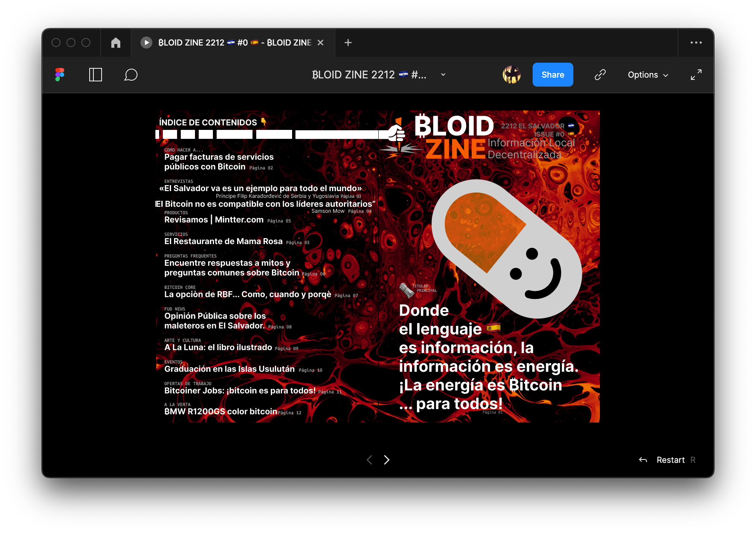The height and width of the screenshot is (533, 756).
Task: Click the smiling pill illustration
Action: tap(506, 249)
